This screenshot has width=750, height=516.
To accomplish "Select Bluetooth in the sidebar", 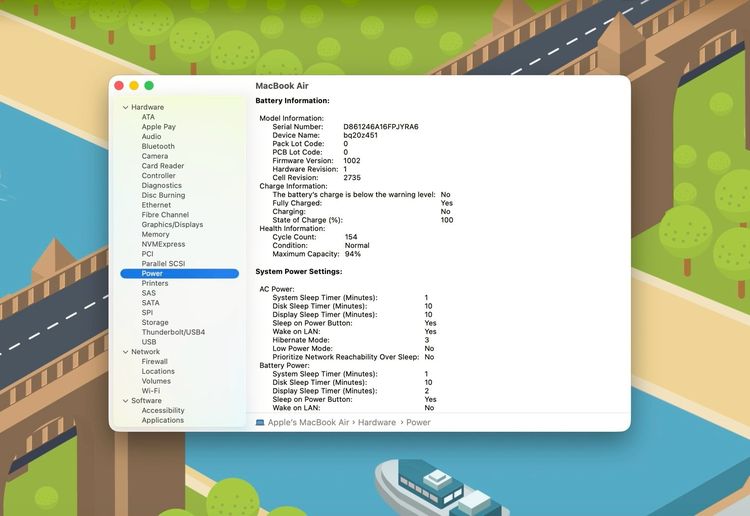I will [158, 147].
